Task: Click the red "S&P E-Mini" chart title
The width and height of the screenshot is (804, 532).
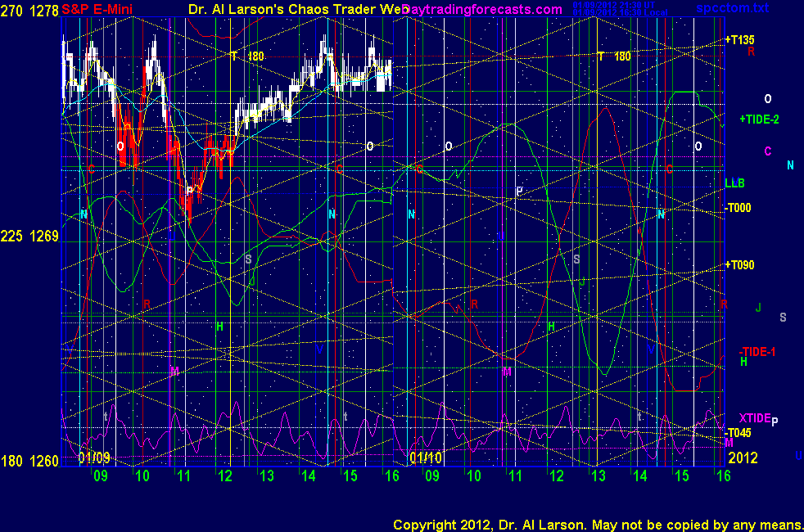Action: click(97, 9)
